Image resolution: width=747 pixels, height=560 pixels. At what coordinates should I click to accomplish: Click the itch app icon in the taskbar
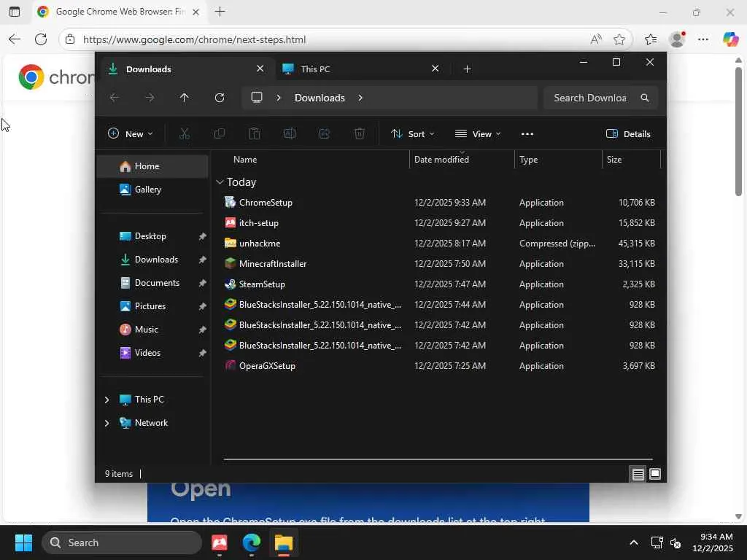pyautogui.click(x=220, y=542)
